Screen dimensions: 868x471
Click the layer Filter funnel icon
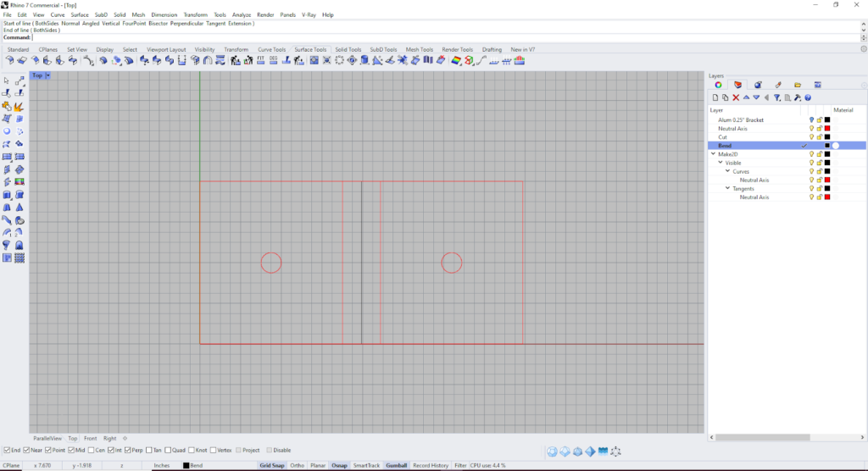(776, 97)
